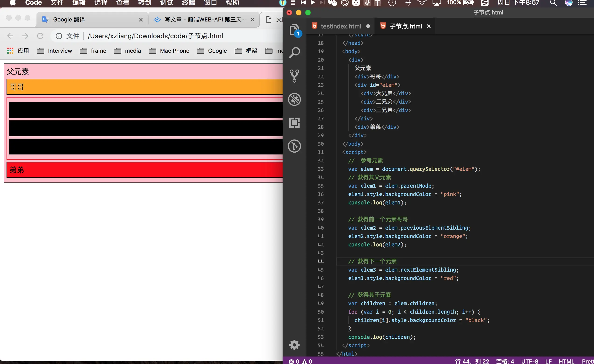The height and width of the screenshot is (364, 594).
Task: Open the Debug view icon
Action: 294,99
